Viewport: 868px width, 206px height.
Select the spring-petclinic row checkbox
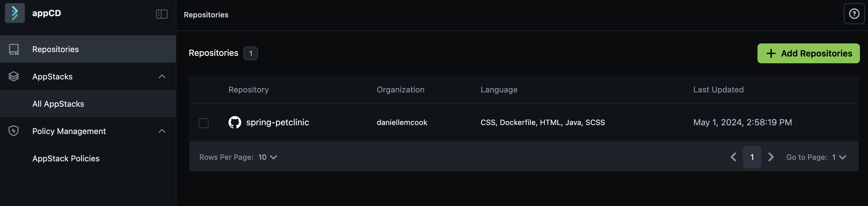click(204, 123)
